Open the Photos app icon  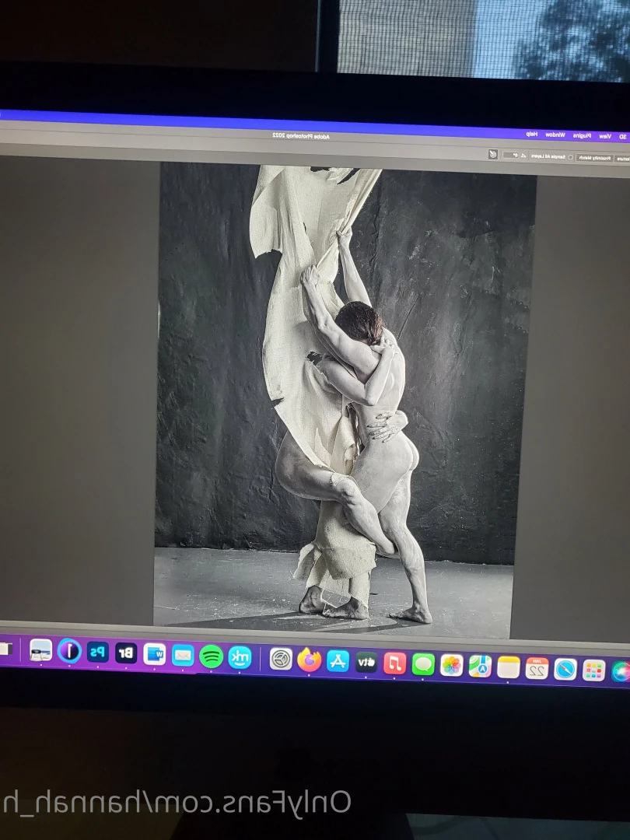click(x=452, y=665)
